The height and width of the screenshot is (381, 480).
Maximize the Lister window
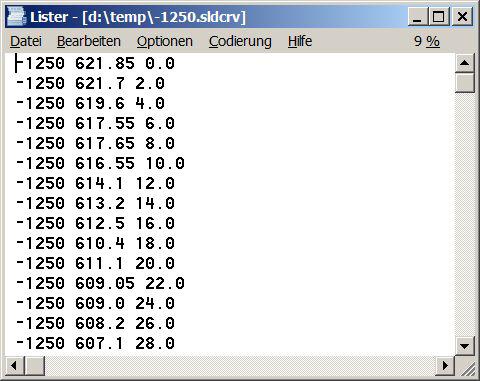coord(438,16)
